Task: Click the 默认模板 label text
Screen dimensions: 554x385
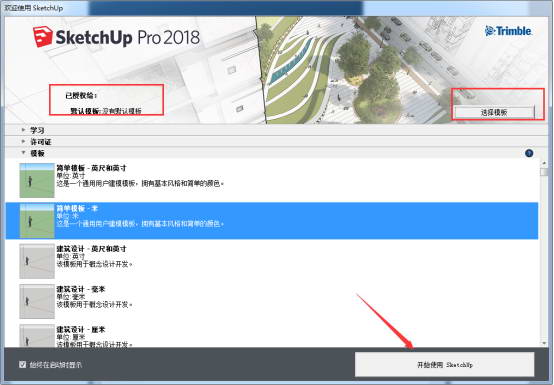Action: click(85, 111)
